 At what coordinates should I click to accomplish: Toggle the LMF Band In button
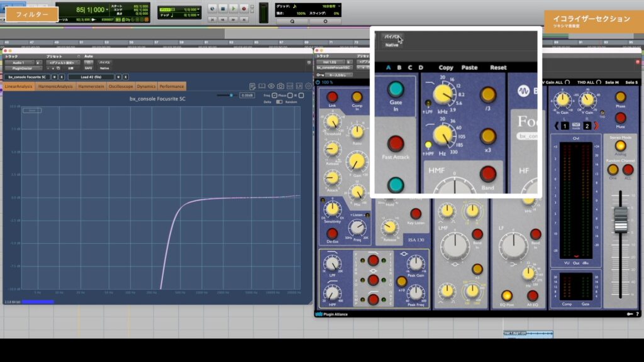click(x=477, y=234)
